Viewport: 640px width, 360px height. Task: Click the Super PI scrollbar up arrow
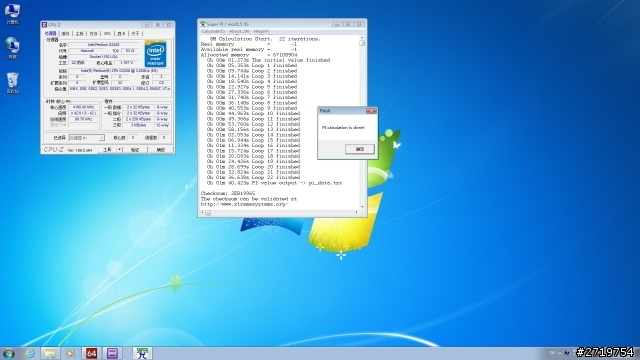362,38
